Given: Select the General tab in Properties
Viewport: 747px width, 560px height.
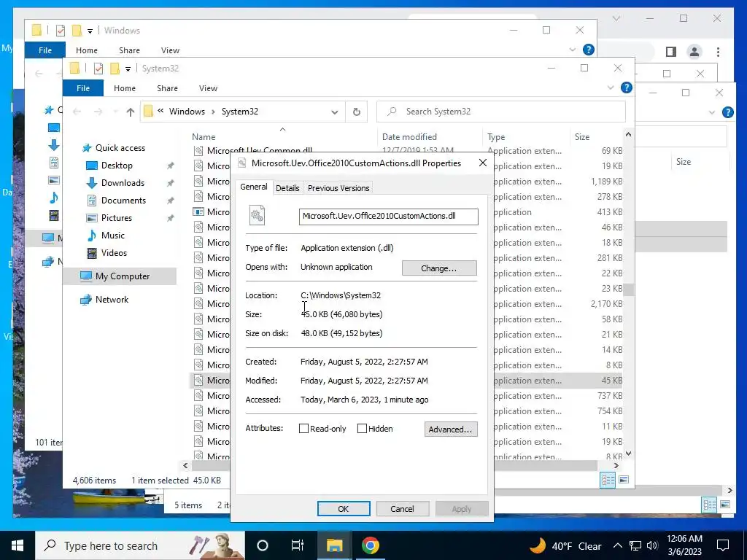Looking at the screenshot, I should (253, 187).
